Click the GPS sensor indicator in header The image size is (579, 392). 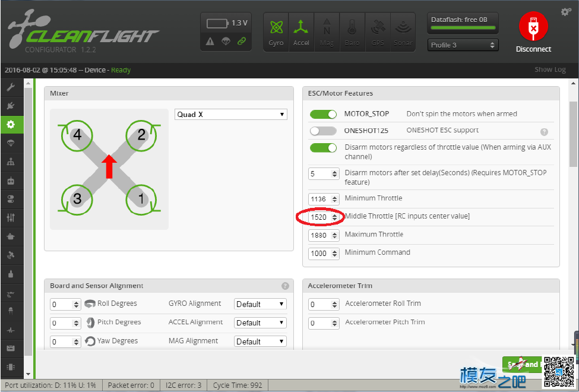377,32
